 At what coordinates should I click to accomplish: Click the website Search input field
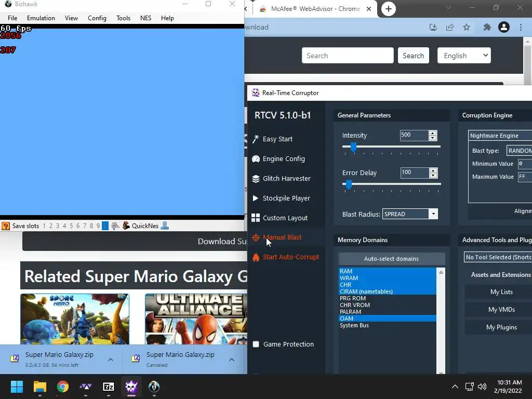[348, 56]
